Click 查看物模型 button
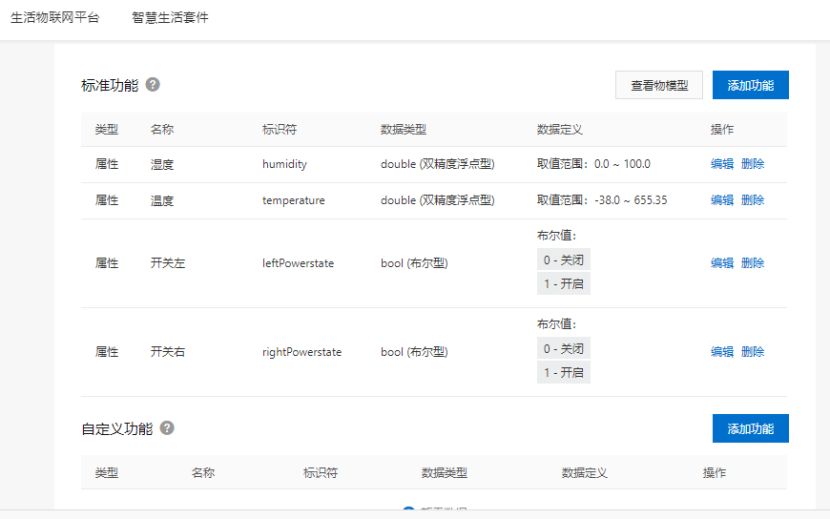The width and height of the screenshot is (830, 519). (659, 85)
